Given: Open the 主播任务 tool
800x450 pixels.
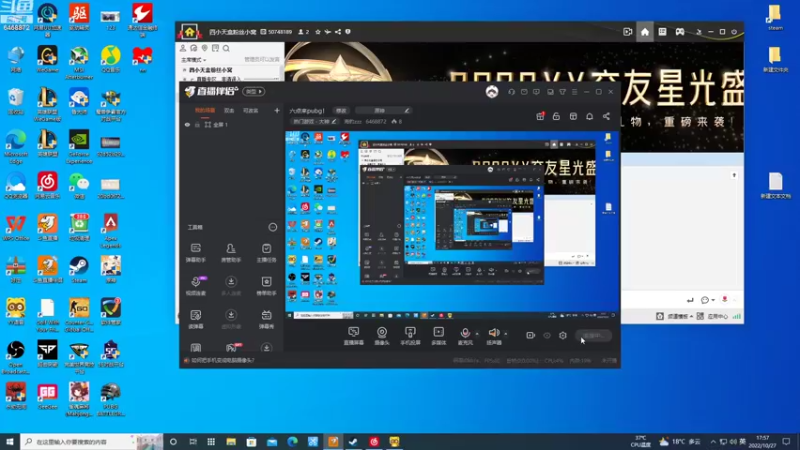Looking at the screenshot, I should point(266,253).
